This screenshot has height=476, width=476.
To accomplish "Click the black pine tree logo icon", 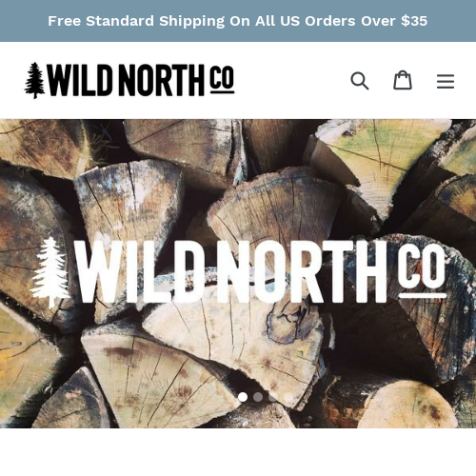I will 35,80.
